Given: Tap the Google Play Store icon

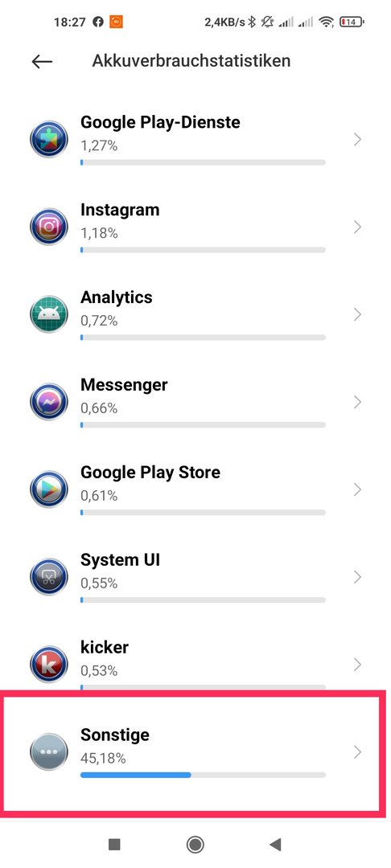Looking at the screenshot, I should coord(49,489).
